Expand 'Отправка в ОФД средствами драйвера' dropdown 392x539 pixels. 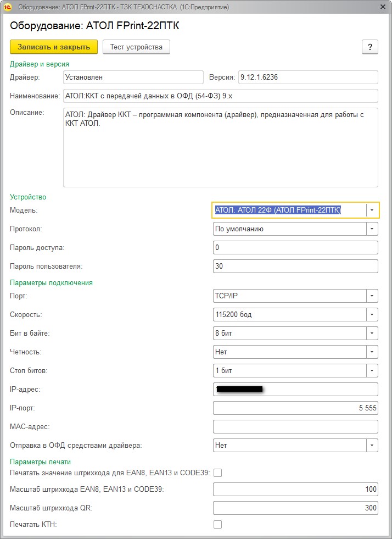pos(372,445)
